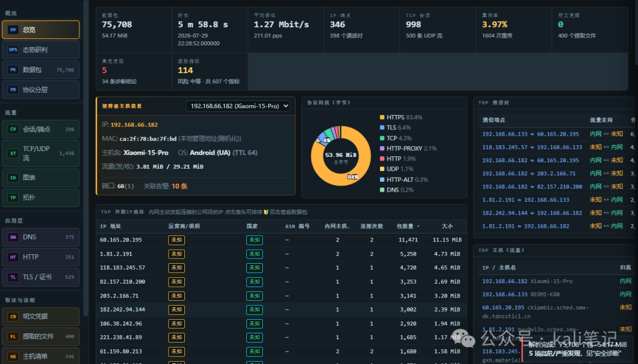The width and height of the screenshot is (638, 364).
Task: Open the 主机清单 host list page
Action: (x=41, y=356)
